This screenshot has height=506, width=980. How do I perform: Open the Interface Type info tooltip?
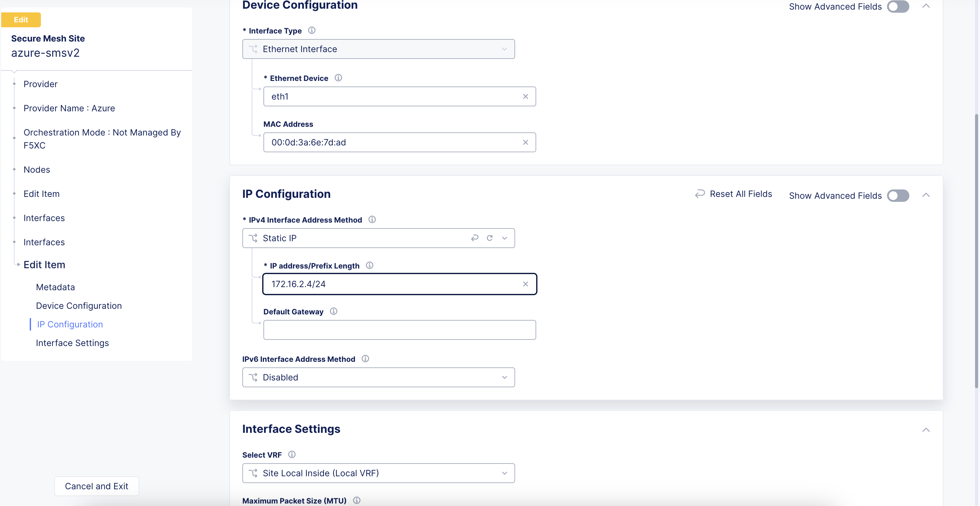click(x=312, y=30)
